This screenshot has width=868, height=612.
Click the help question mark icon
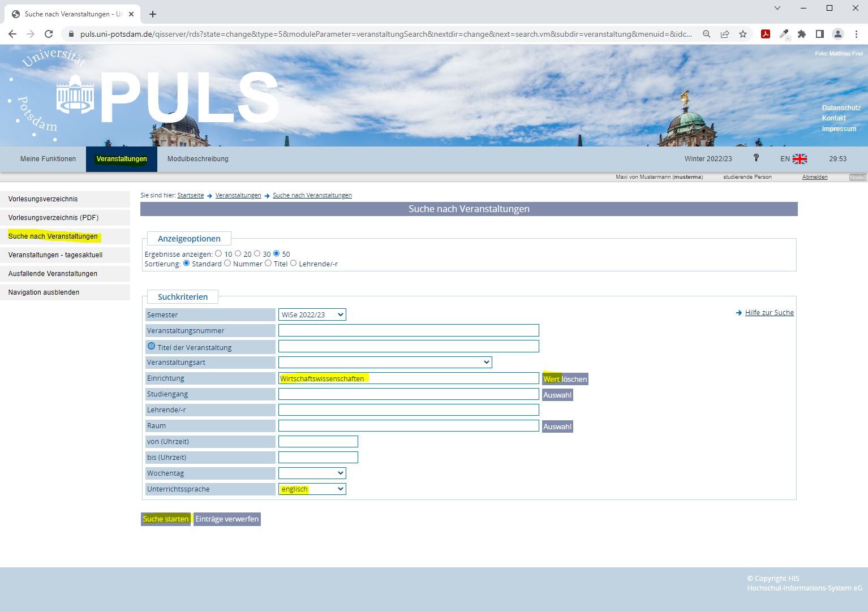point(756,158)
